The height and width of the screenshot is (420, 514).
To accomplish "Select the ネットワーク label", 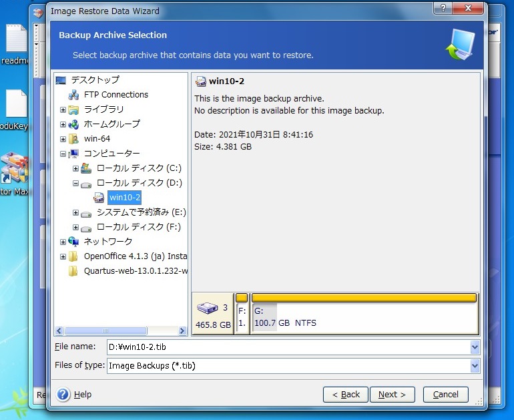I will click(108, 242).
